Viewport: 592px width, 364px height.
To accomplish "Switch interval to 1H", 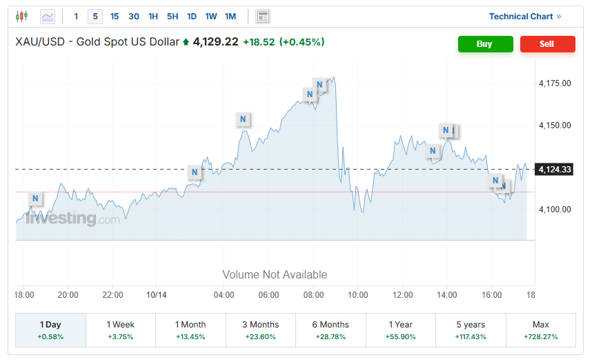I will (x=153, y=17).
